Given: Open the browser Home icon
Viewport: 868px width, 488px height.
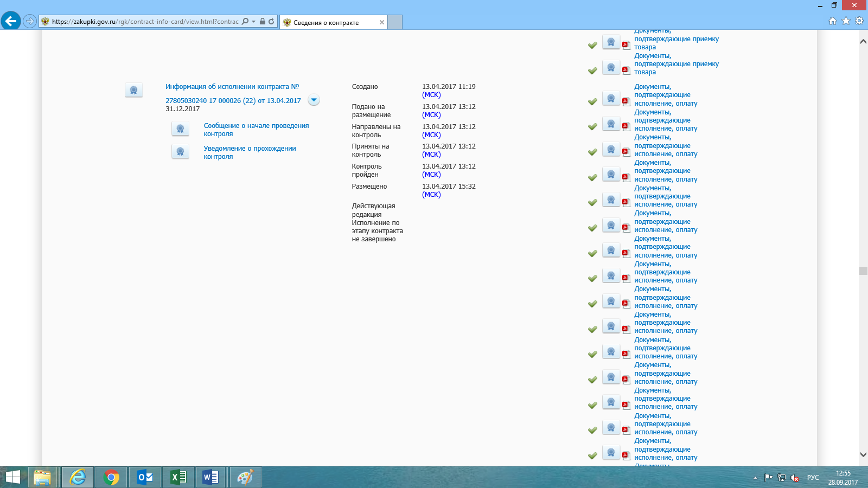Looking at the screenshot, I should click(x=833, y=21).
